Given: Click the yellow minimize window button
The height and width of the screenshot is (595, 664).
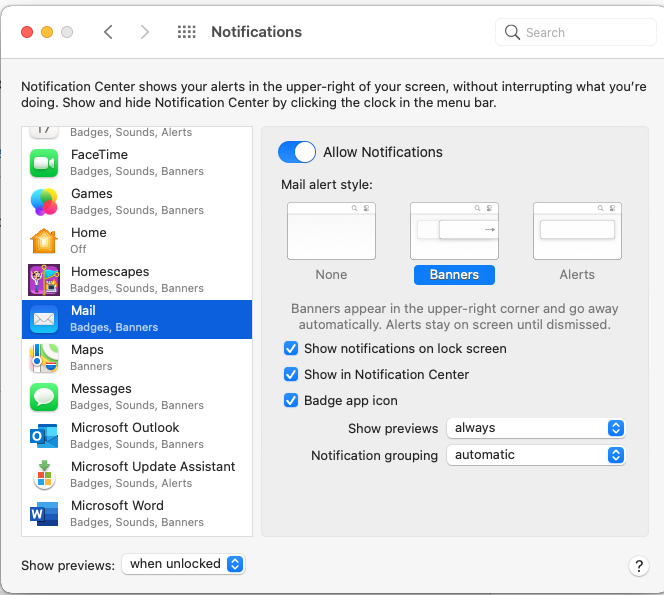Looking at the screenshot, I should [47, 32].
